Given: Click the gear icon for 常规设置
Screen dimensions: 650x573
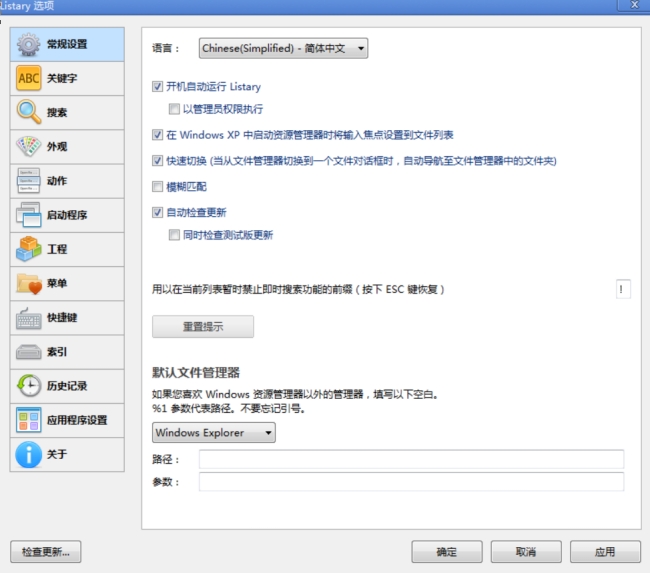Looking at the screenshot, I should 28,45.
